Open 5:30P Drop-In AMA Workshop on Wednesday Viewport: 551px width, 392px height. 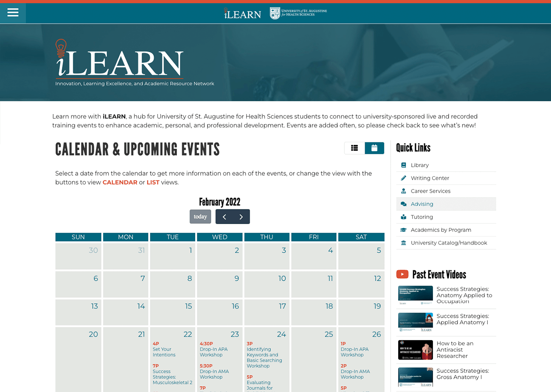pos(214,374)
